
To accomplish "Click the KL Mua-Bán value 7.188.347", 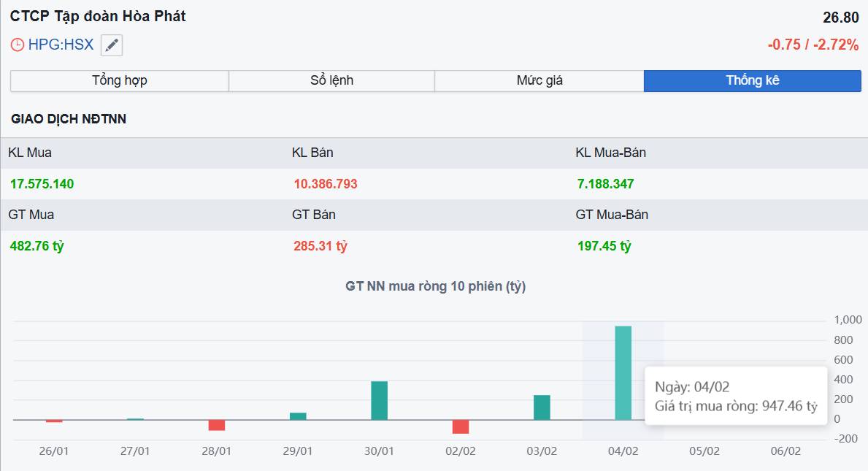I will (x=606, y=184).
